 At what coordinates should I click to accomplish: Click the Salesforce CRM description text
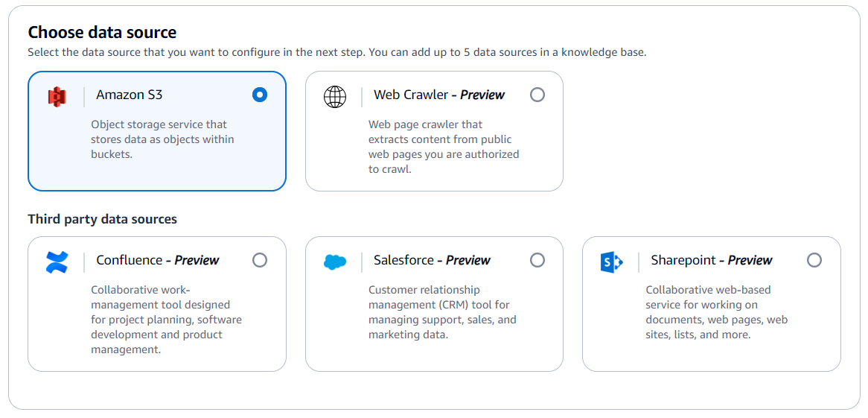442,312
